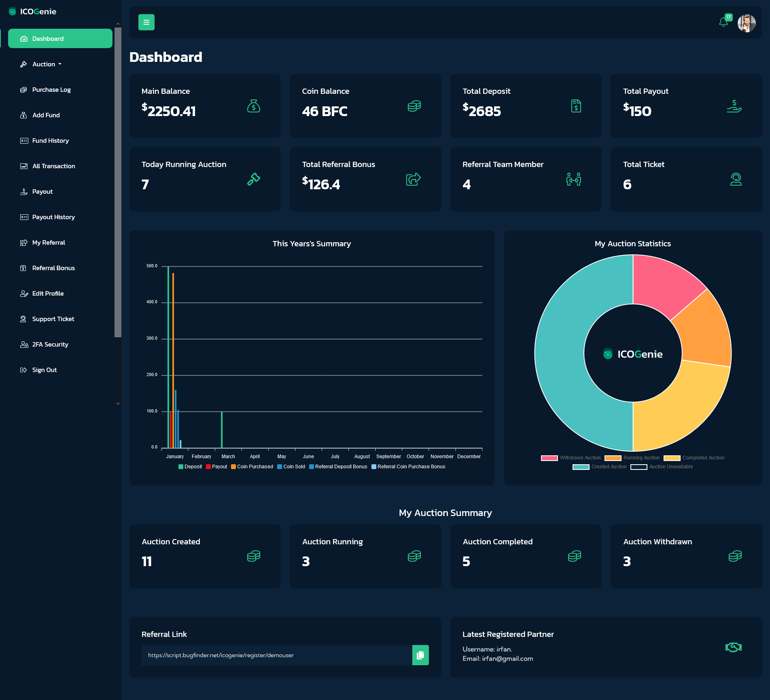Click the chevron at the sidebar bottom
Viewport: 770px width, 700px height.
click(x=118, y=403)
